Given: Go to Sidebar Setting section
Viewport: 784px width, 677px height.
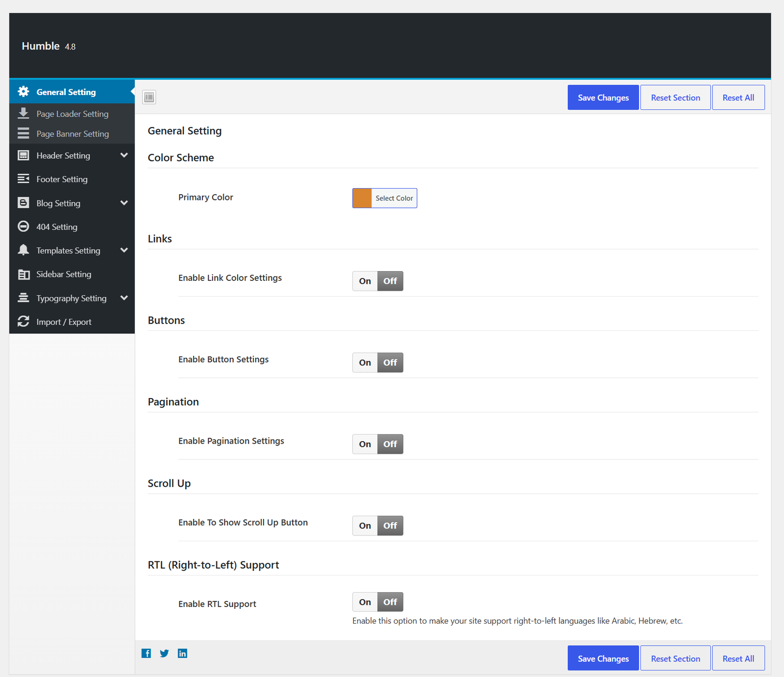Looking at the screenshot, I should 72,274.
